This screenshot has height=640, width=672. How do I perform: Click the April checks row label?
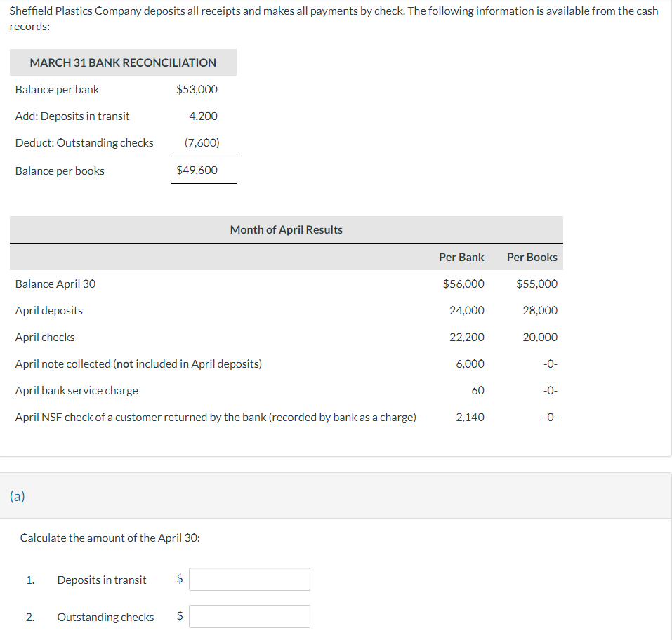[45, 337]
